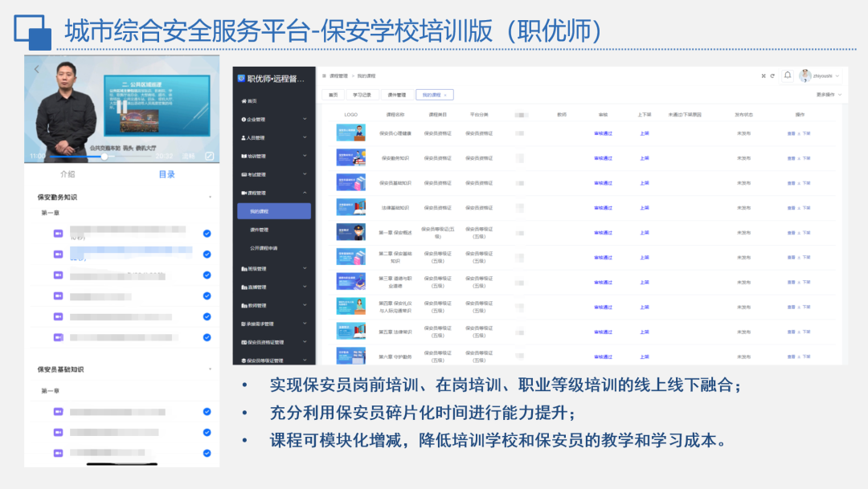The width and height of the screenshot is (868, 489).
Task: Click 查看 in the 保安员基础知识 row
Action: coord(791,183)
